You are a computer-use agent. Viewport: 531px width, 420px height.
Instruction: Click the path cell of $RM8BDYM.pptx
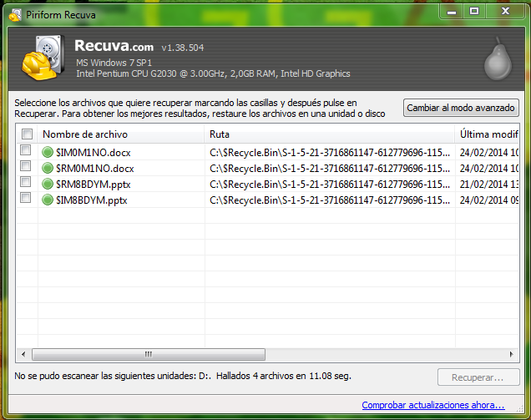(x=330, y=185)
